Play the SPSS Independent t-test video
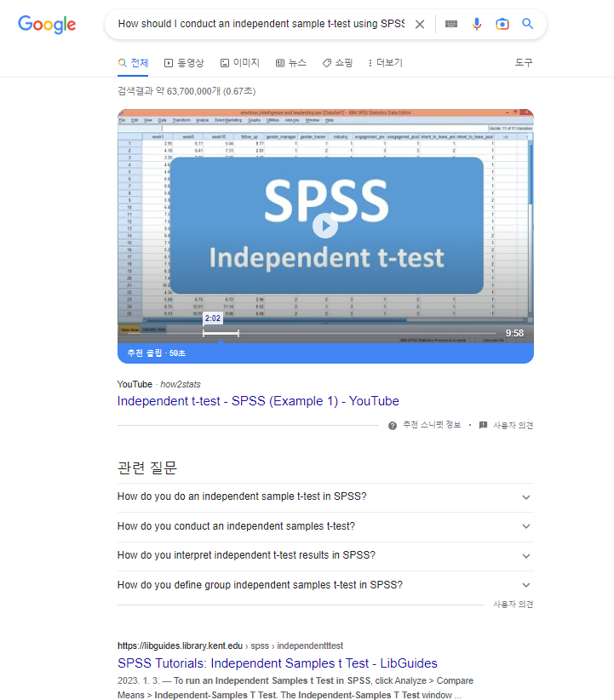The width and height of the screenshot is (614, 700). click(x=325, y=226)
